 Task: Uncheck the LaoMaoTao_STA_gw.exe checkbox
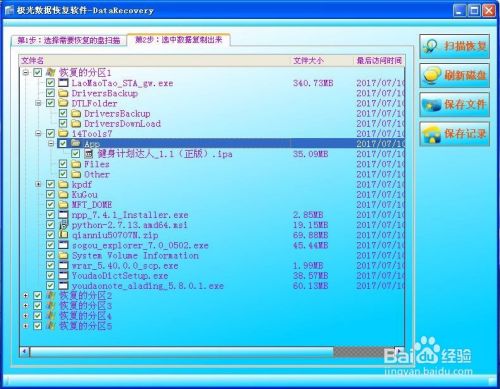click(50, 83)
